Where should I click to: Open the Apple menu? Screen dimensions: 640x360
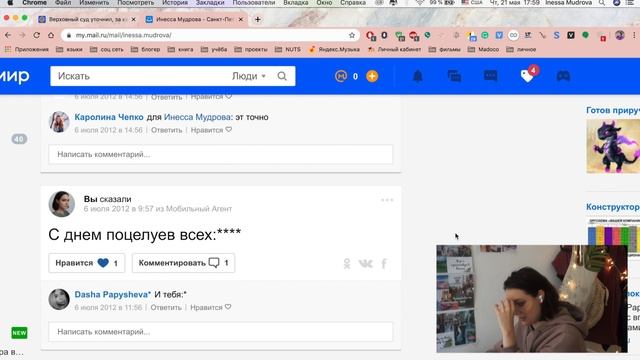10,2
